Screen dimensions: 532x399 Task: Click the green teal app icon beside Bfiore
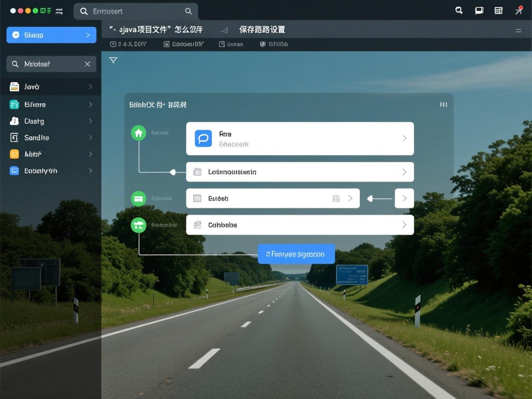(x=14, y=104)
